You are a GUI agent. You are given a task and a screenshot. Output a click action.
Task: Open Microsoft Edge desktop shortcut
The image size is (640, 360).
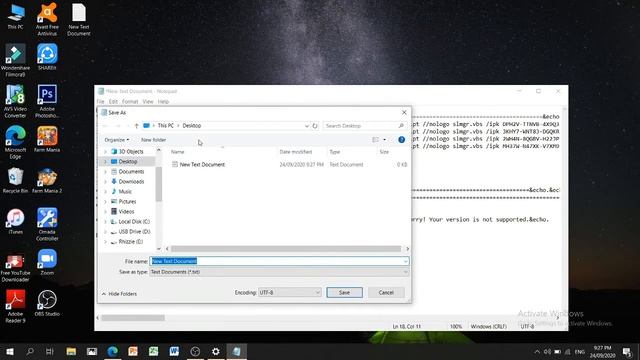16,142
